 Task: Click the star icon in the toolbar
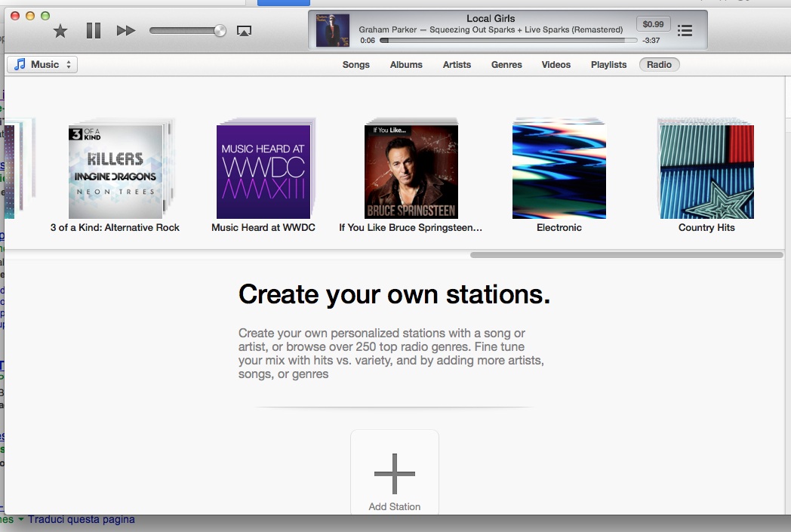tap(60, 31)
